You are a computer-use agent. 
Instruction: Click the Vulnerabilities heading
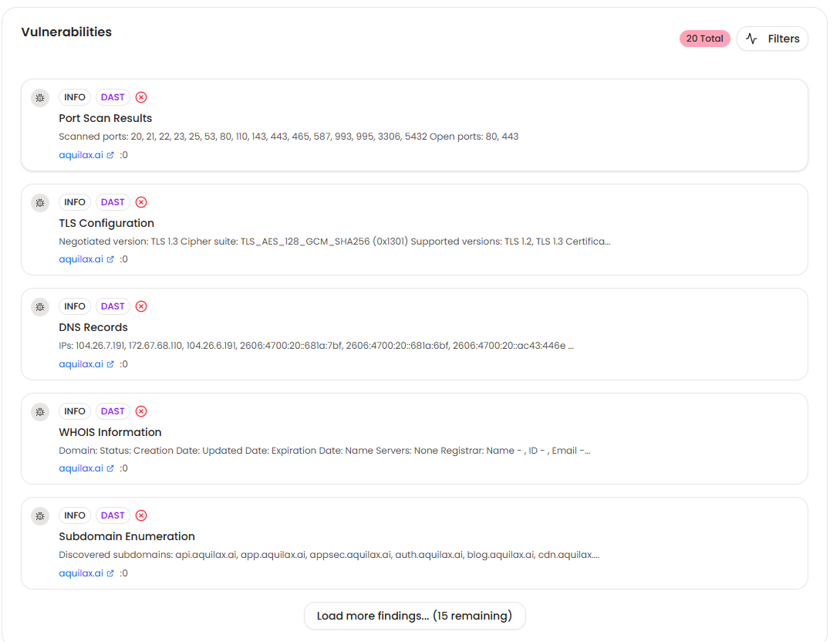tap(66, 32)
